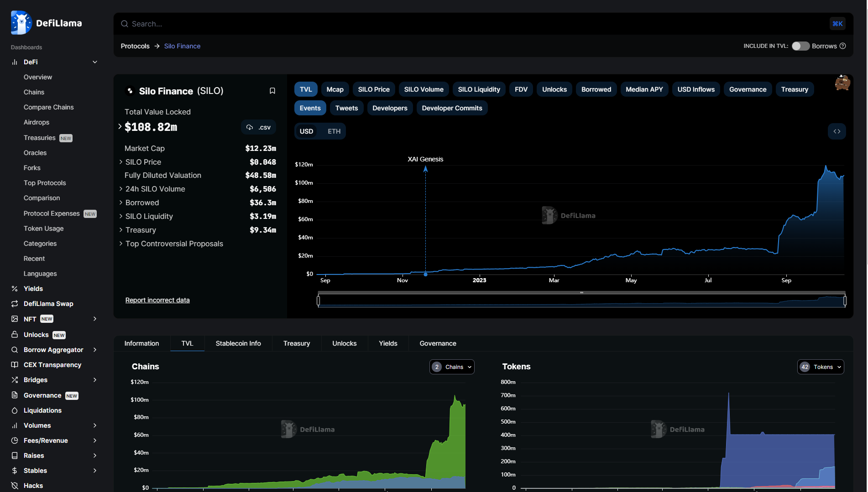Toggle Borrows inclusion in TVL

(800, 46)
